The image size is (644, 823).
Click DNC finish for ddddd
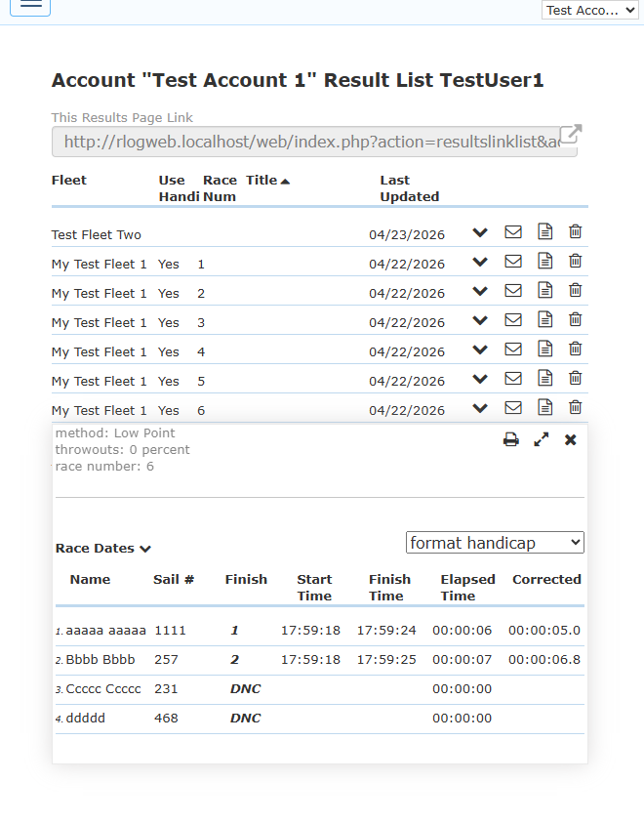[246, 719]
